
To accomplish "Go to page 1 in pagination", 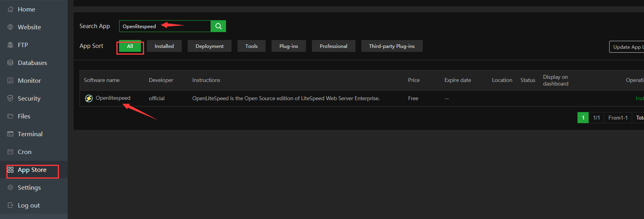I will (x=583, y=118).
